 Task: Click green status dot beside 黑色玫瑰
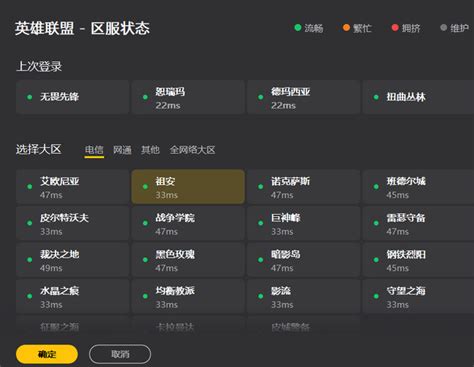pos(145,260)
